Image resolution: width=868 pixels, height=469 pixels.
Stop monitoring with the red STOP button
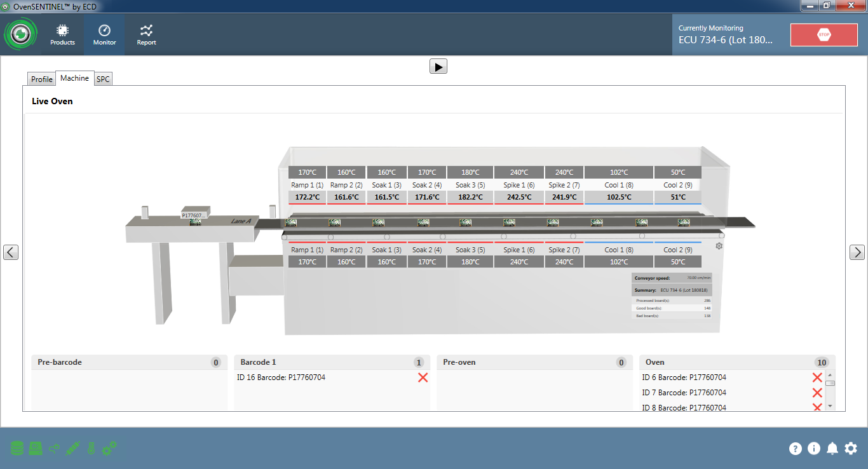coord(824,35)
